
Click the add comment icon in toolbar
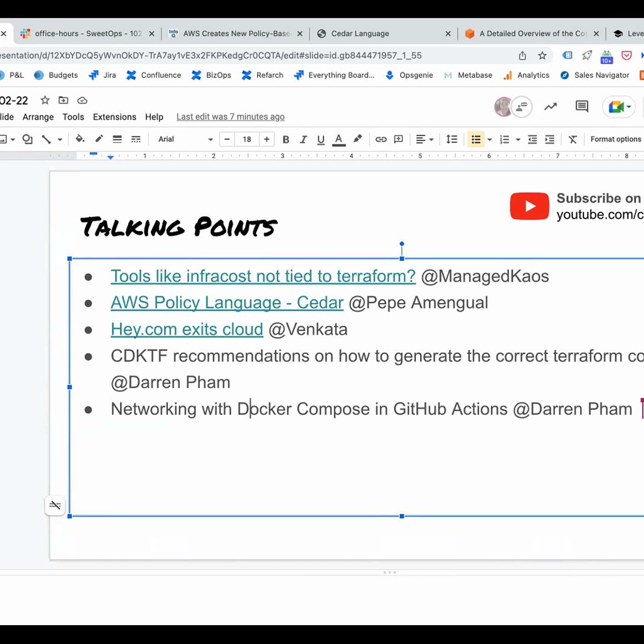pos(398,139)
